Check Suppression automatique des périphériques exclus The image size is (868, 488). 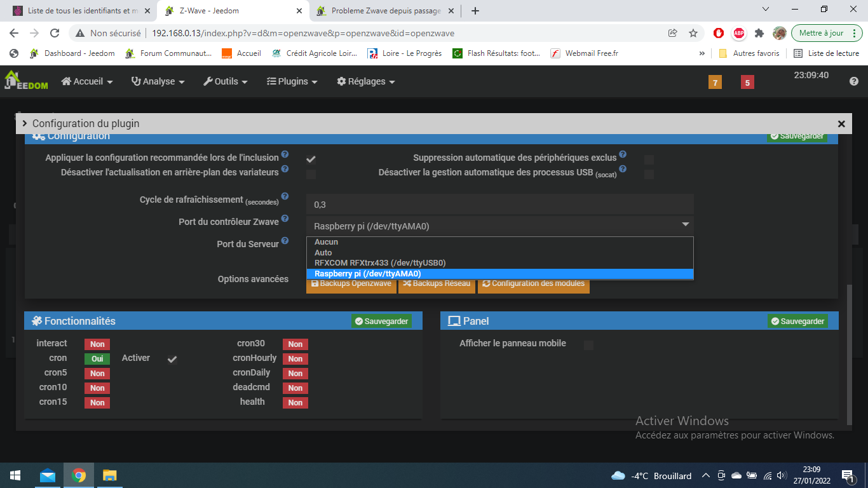point(649,159)
